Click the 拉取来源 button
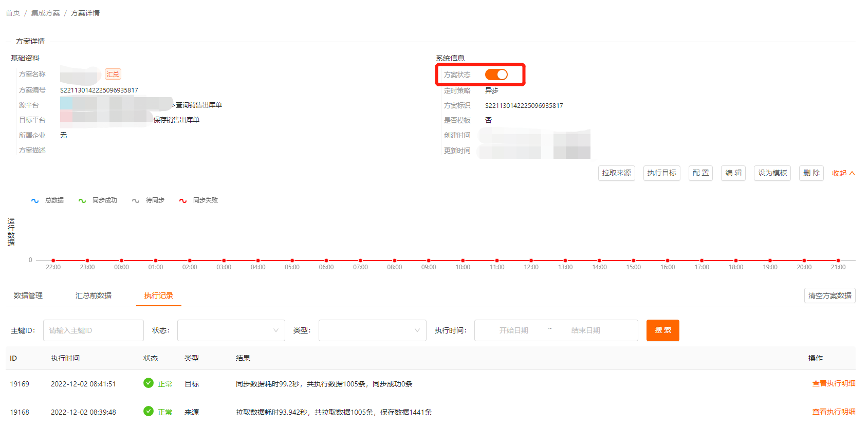 616,173
